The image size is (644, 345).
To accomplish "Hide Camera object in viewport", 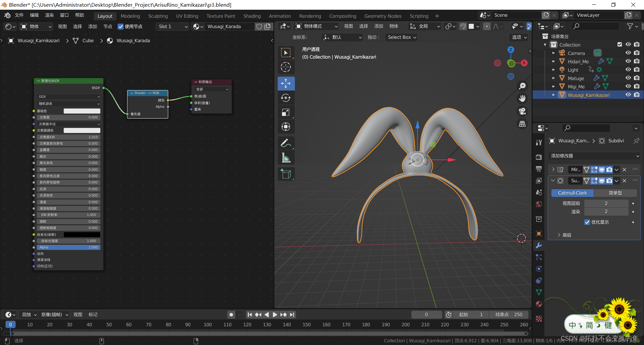I will tap(628, 53).
